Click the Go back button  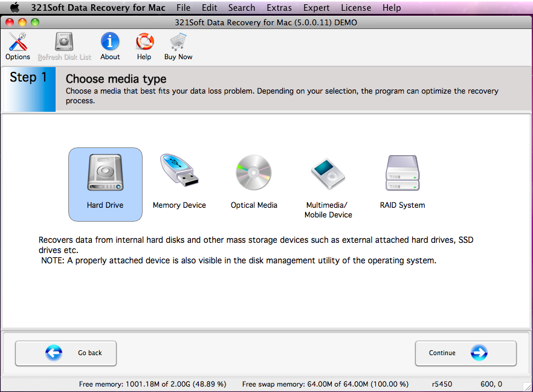(66, 353)
